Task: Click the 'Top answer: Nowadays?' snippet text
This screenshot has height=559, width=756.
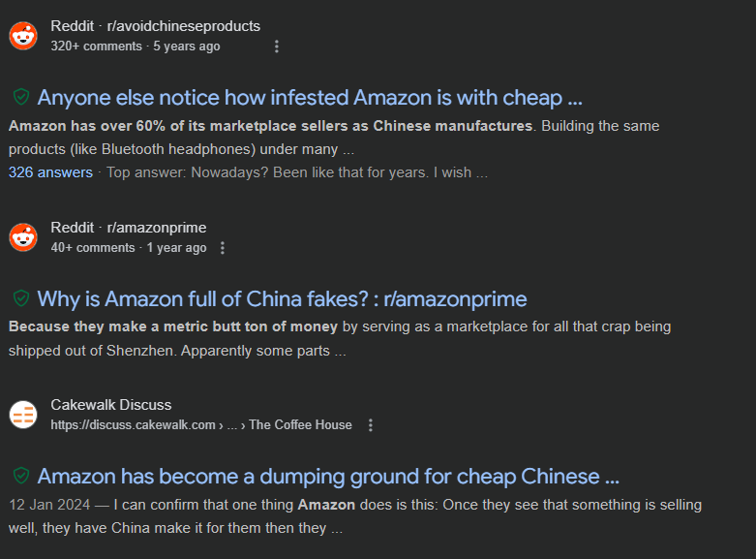Action: coord(296,172)
